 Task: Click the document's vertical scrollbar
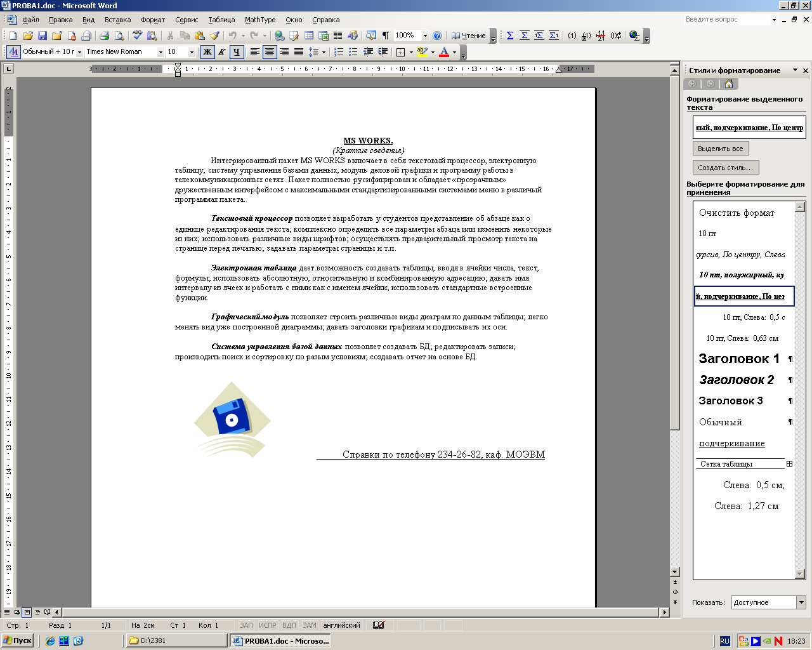coord(675,317)
